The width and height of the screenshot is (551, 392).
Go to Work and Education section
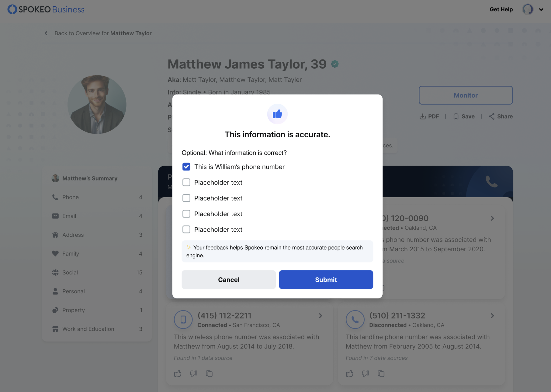(88, 329)
